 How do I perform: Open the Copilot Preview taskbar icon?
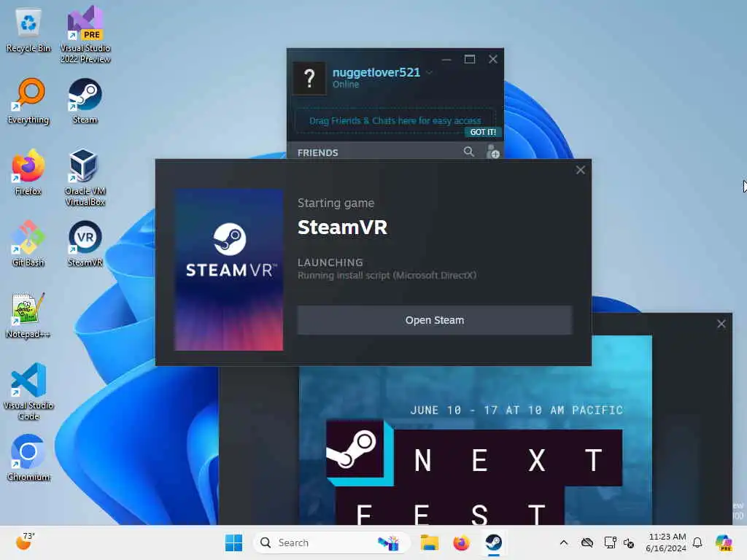coord(724,542)
